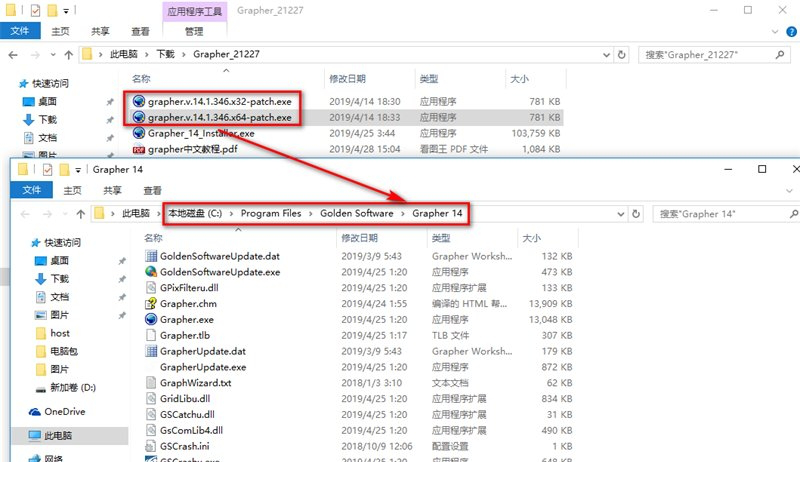Refresh the Grapher 14 window address bar
The image size is (800, 480).
[636, 214]
